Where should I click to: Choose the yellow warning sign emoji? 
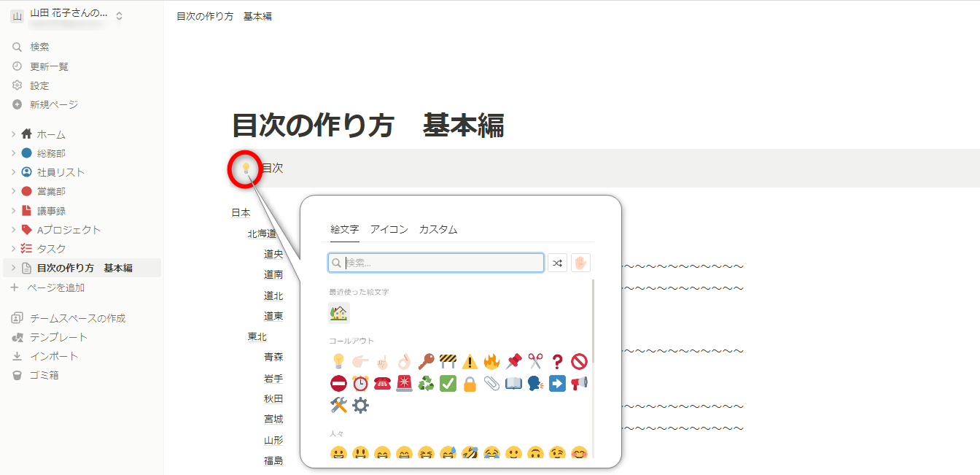[x=470, y=361]
